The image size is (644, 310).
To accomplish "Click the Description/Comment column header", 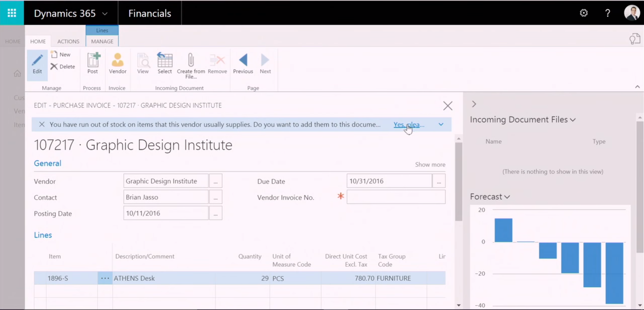I will coord(145,256).
